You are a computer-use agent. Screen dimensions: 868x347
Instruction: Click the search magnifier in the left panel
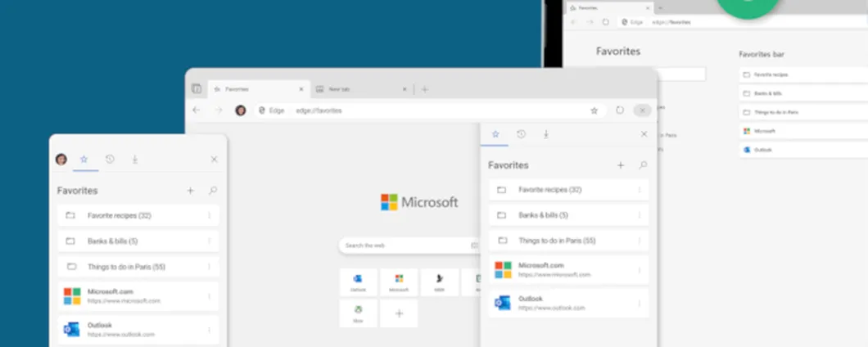click(213, 191)
